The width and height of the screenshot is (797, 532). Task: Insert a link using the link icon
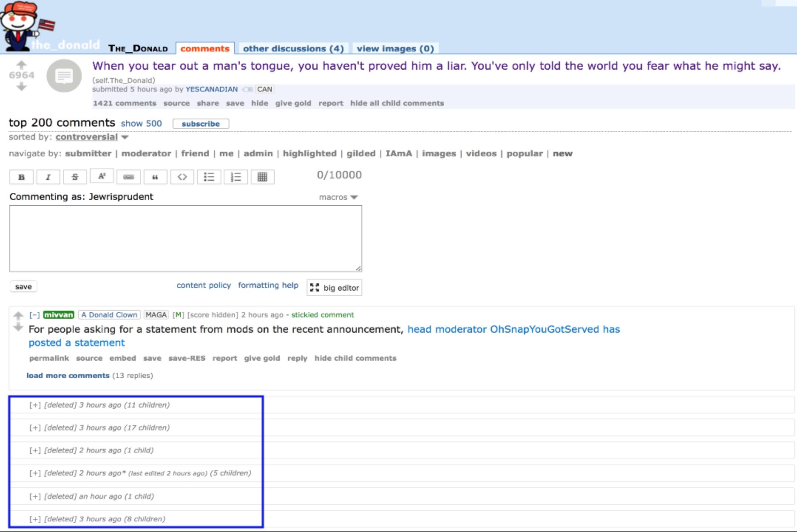tap(128, 177)
